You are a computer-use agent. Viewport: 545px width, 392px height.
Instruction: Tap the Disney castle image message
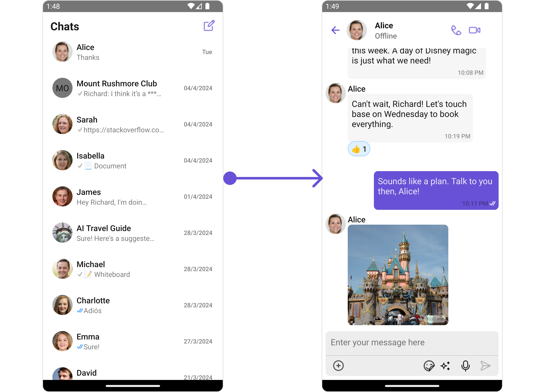pos(398,275)
